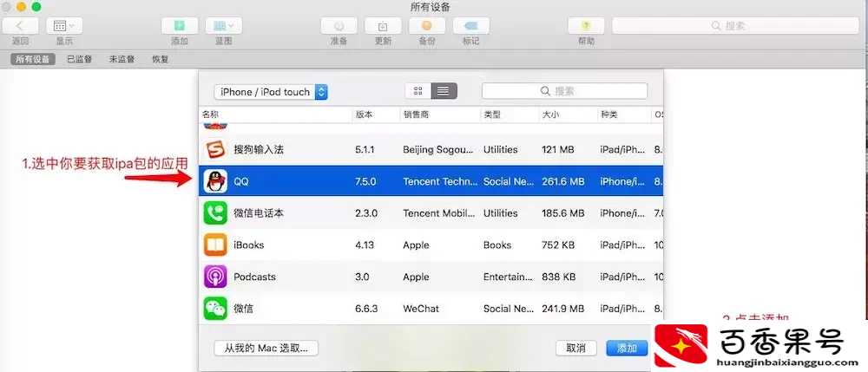
Task: Click the QQ penguin app icon
Action: [215, 181]
